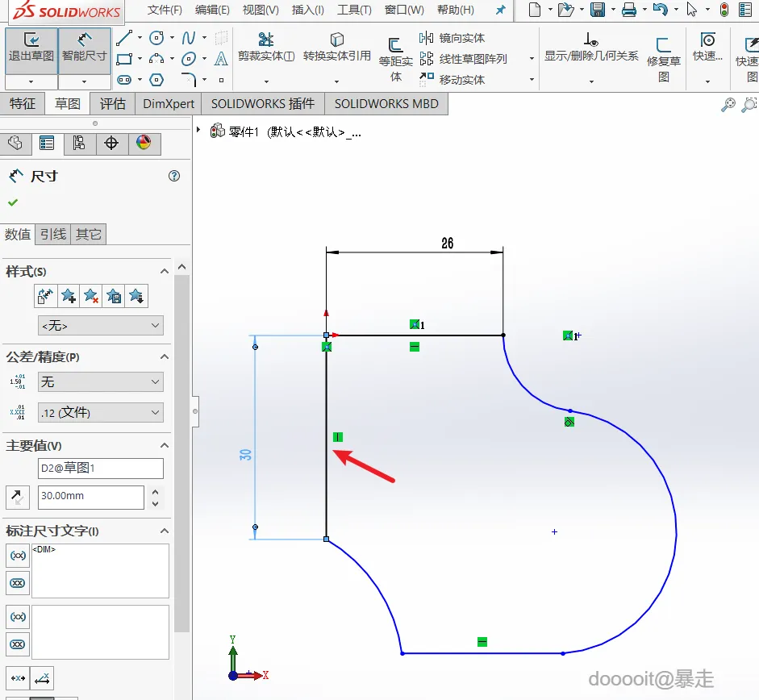This screenshot has height=700, width=759.
Task: Click Convert Entities (转换实体引用) tool
Action: 337,47
